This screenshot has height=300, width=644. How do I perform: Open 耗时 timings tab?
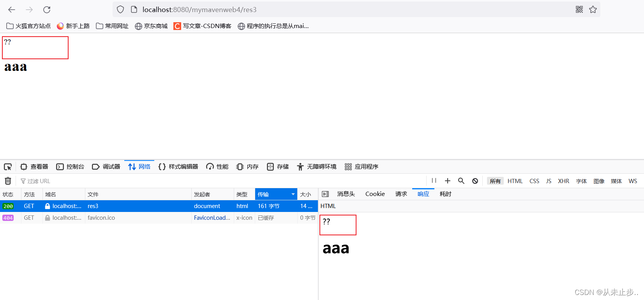point(446,194)
